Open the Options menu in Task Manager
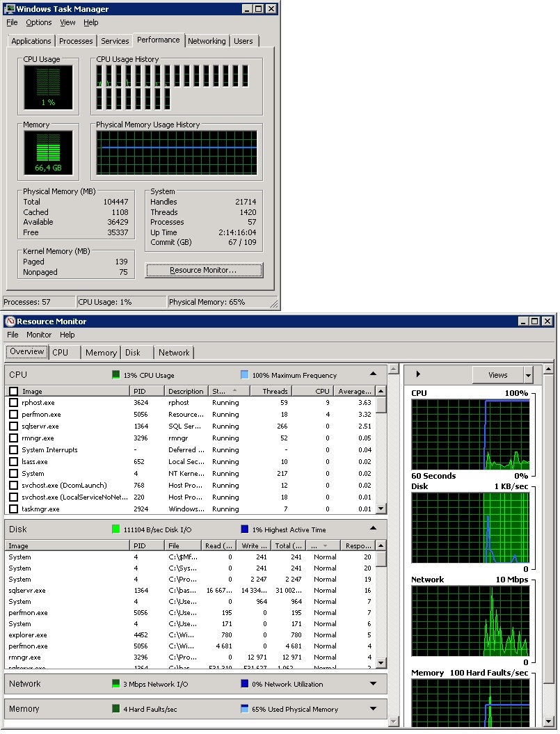Screen dimensions: 560x734 pyautogui.click(x=39, y=22)
